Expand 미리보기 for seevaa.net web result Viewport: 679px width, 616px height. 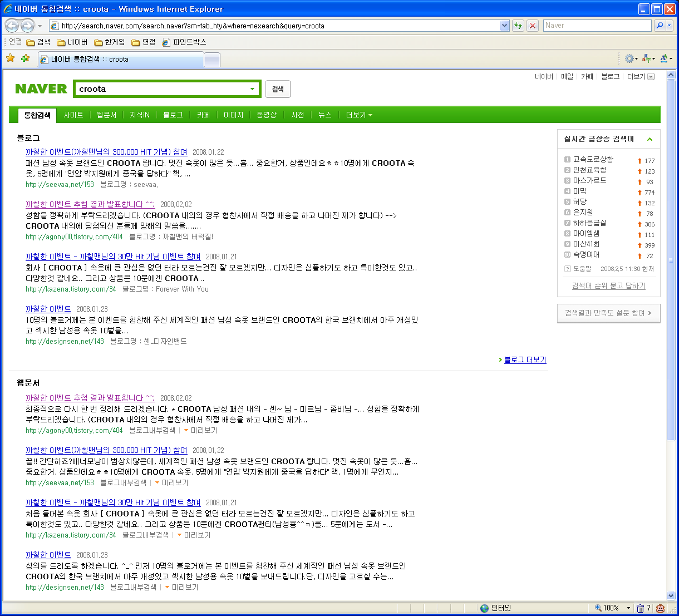(171, 482)
